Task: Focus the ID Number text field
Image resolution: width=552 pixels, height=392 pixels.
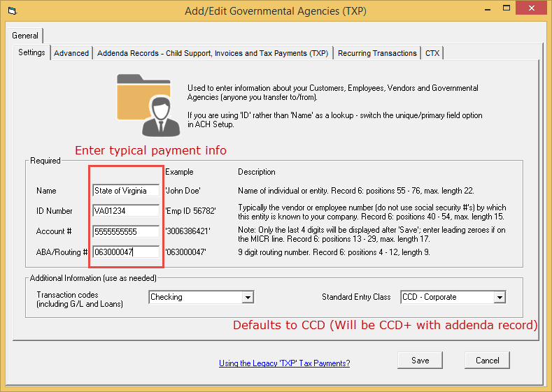Action: 126,211
